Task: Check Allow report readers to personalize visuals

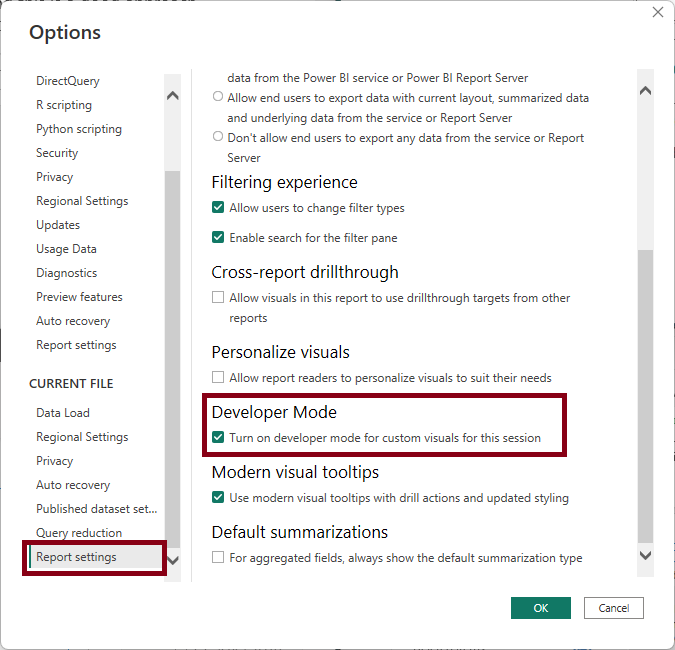Action: tap(218, 378)
